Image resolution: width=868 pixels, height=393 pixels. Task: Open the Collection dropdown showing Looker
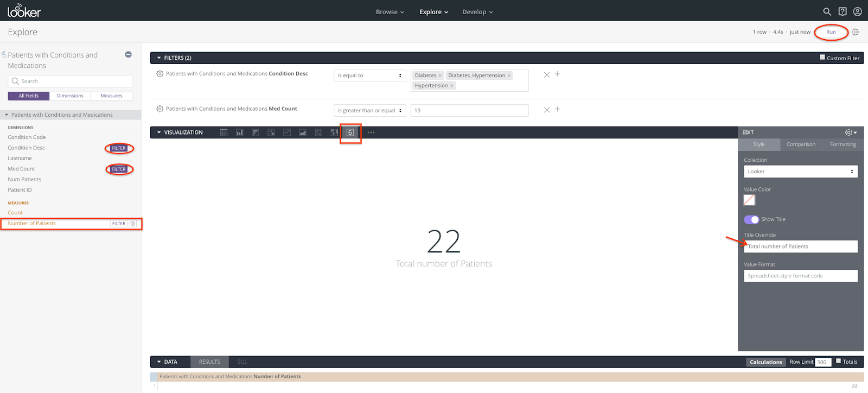coord(800,172)
